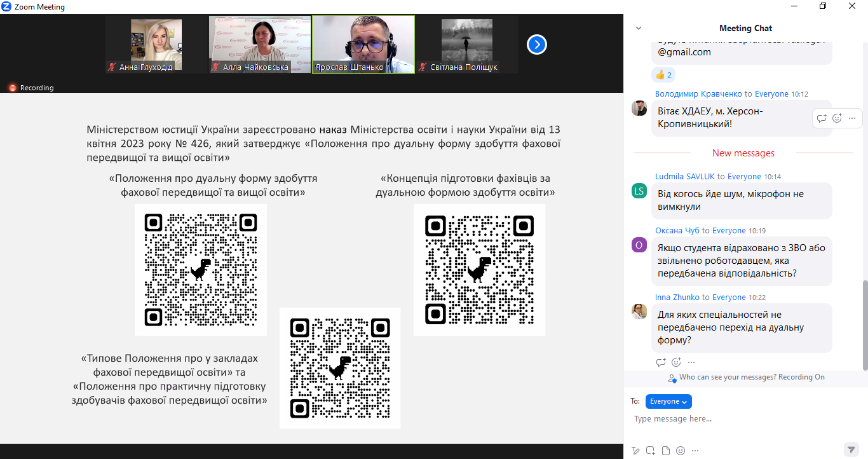Open the emoji picker in chat toolbar
The width and height of the screenshot is (868, 459).
coord(681,451)
